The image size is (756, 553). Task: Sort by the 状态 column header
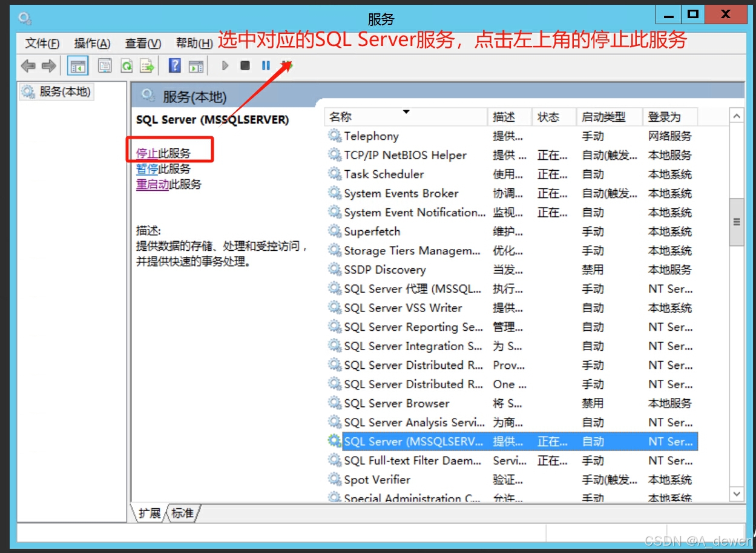pyautogui.click(x=554, y=117)
